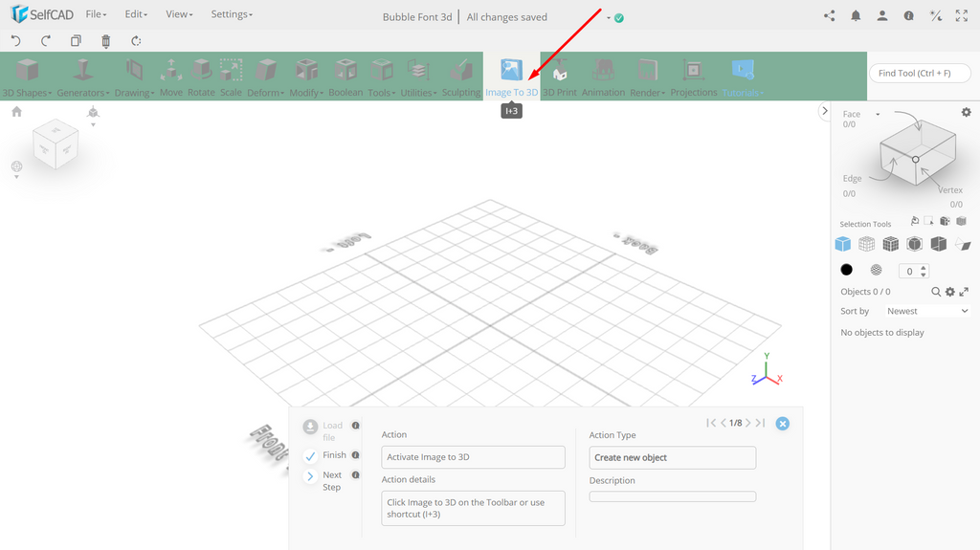Select the fourth cube view mode
Image resolution: width=980 pixels, height=550 pixels.
(x=914, y=244)
